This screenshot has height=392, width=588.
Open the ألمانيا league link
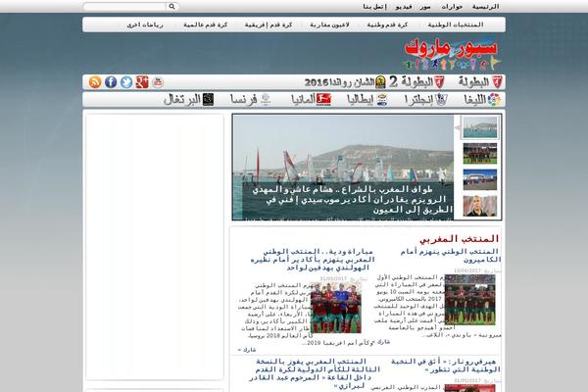(x=303, y=100)
